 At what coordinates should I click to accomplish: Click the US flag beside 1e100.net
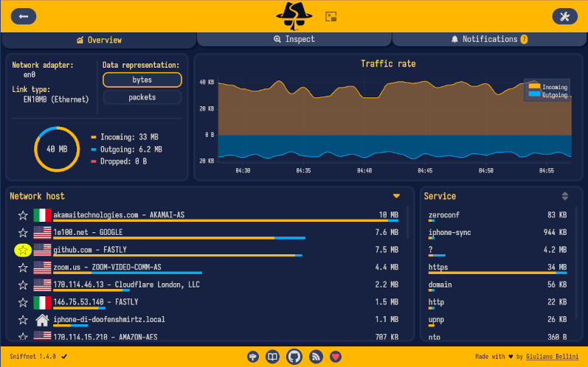point(42,233)
